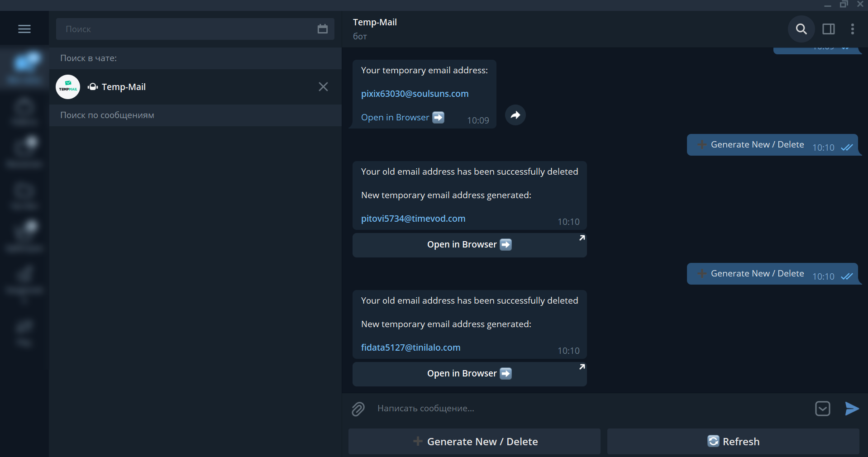
Task: Click the 'Your old email address' text at pitovi5734
Action: [x=470, y=172]
